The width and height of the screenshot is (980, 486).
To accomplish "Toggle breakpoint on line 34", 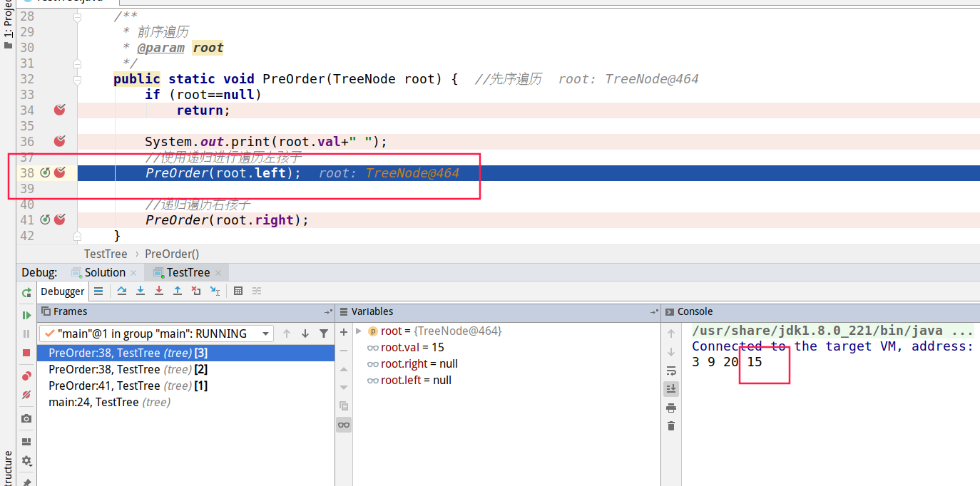I will pyautogui.click(x=60, y=110).
